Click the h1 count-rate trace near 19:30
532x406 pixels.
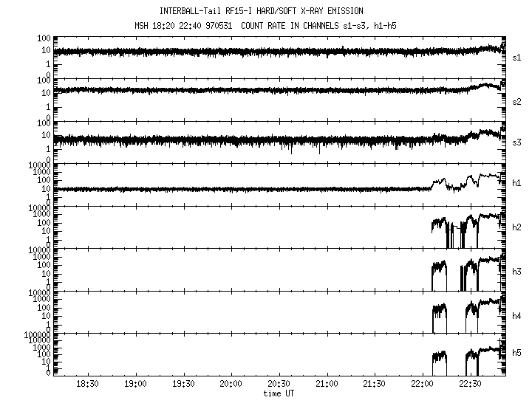pos(183,189)
